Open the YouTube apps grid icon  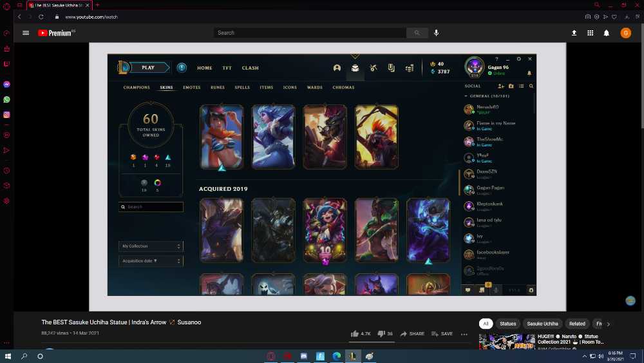[x=590, y=33]
